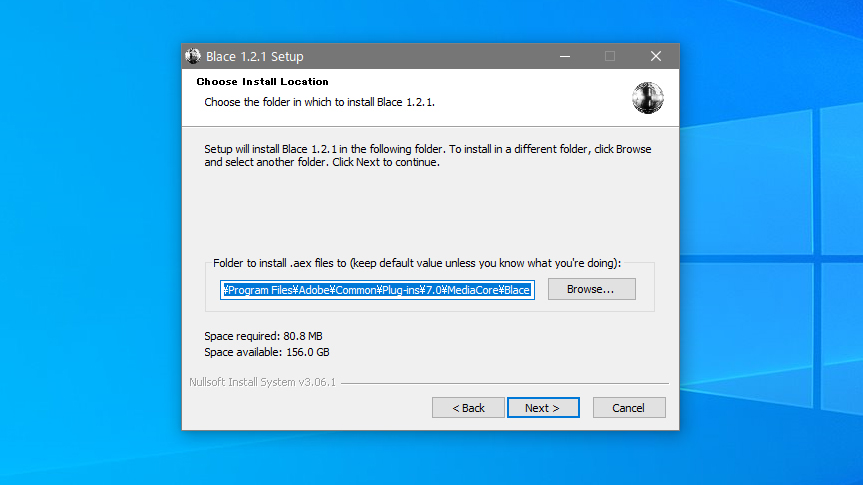Click the 'Space available: 156.0 GB' text
The height and width of the screenshot is (485, 863).
pyautogui.click(x=266, y=352)
